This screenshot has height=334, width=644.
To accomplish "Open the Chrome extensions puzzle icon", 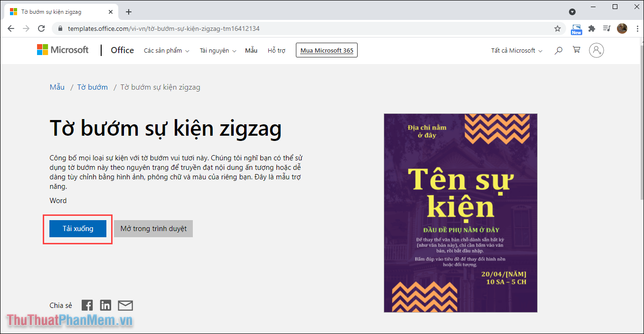I will click(592, 28).
